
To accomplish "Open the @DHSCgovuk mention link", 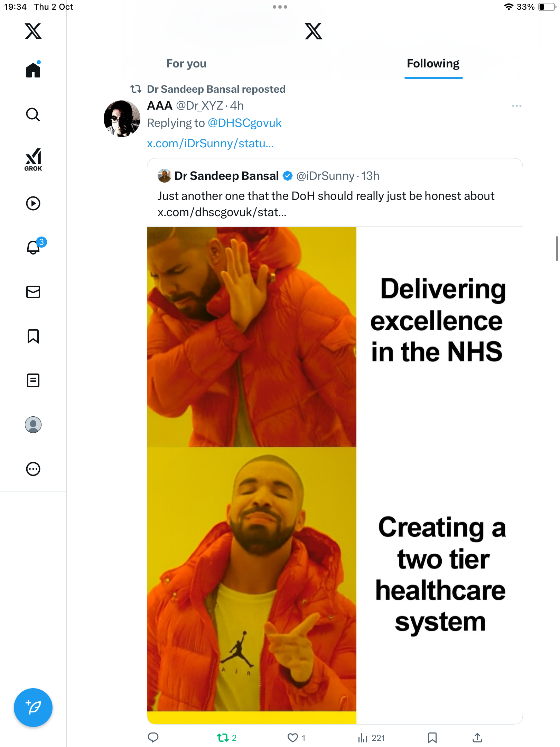I will coord(244,123).
